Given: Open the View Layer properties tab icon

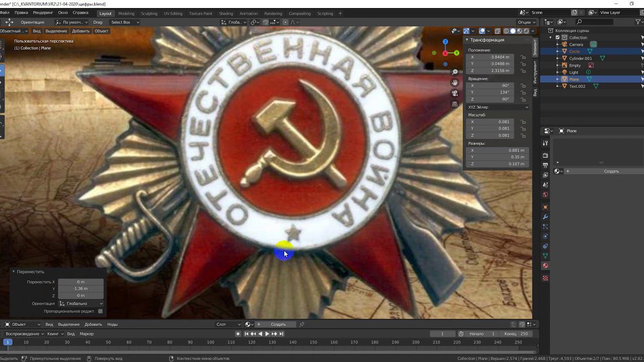Looking at the screenshot, I should (x=545, y=175).
